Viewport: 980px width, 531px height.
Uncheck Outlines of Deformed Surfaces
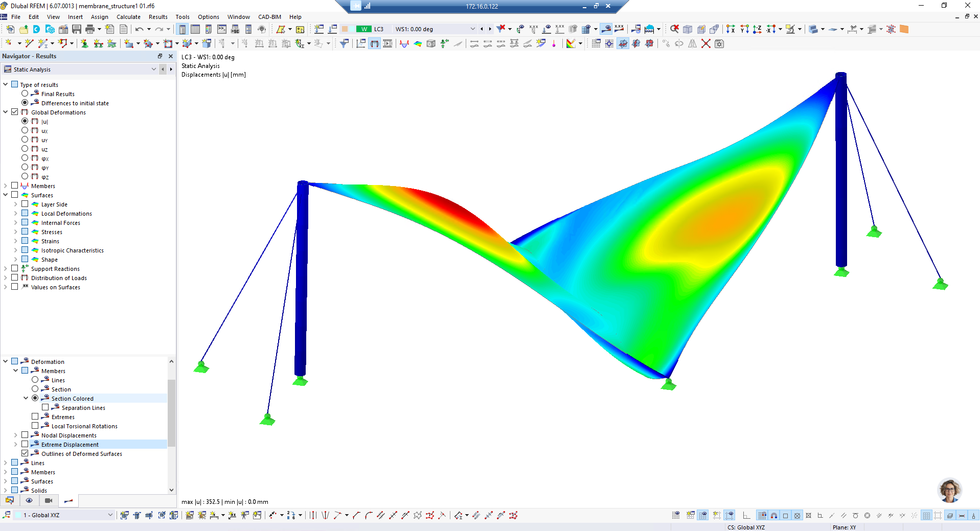coord(25,453)
